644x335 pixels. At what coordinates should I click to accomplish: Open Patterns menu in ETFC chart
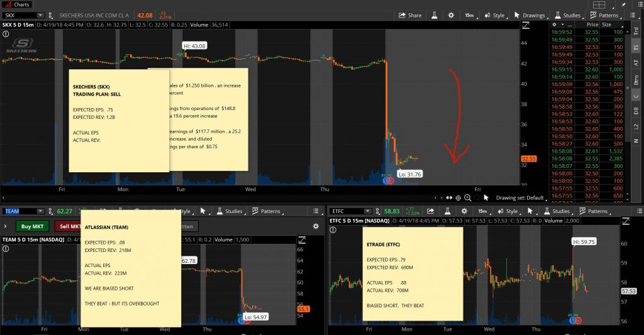(x=594, y=211)
